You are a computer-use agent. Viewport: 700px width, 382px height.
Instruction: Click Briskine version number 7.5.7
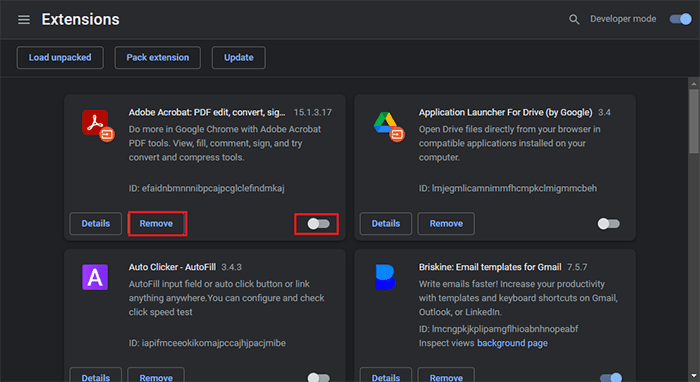(577, 267)
